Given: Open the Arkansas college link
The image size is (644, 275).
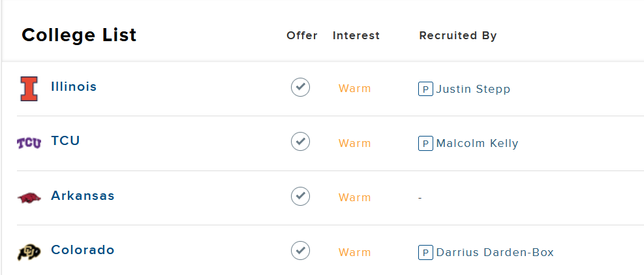Looking at the screenshot, I should coord(83,196).
